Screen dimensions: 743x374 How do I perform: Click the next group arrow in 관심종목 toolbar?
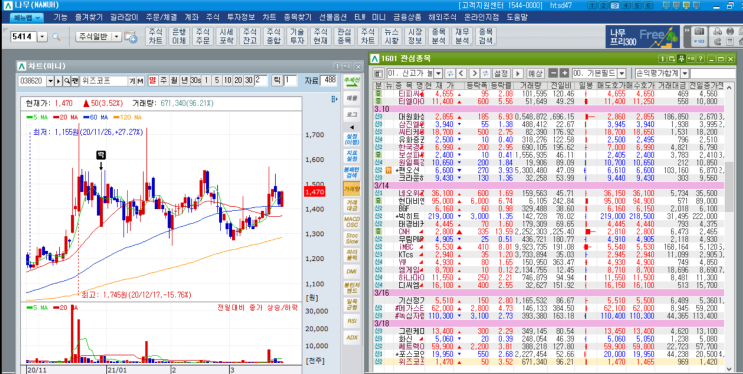point(473,73)
